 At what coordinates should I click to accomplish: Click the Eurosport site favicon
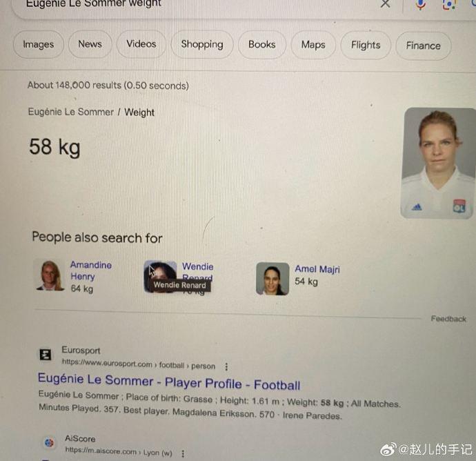pos(46,355)
